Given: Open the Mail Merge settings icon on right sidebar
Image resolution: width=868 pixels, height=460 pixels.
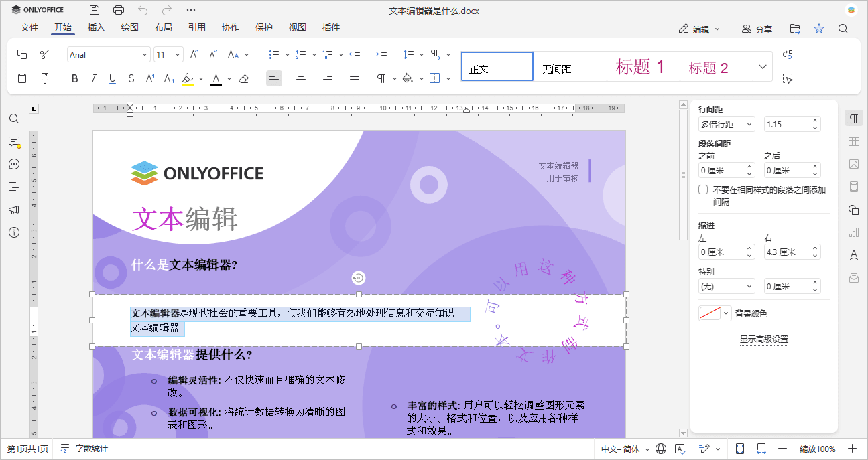Looking at the screenshot, I should tap(853, 277).
